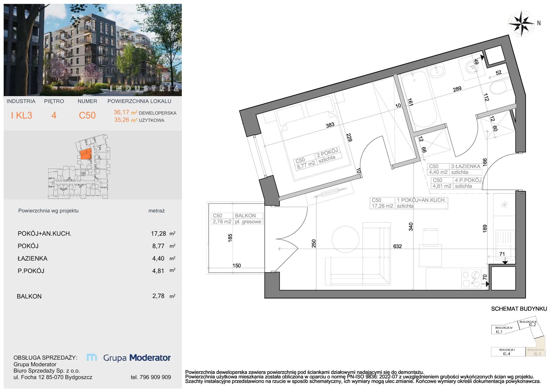Click the round coffee table in living room

tap(345, 239)
